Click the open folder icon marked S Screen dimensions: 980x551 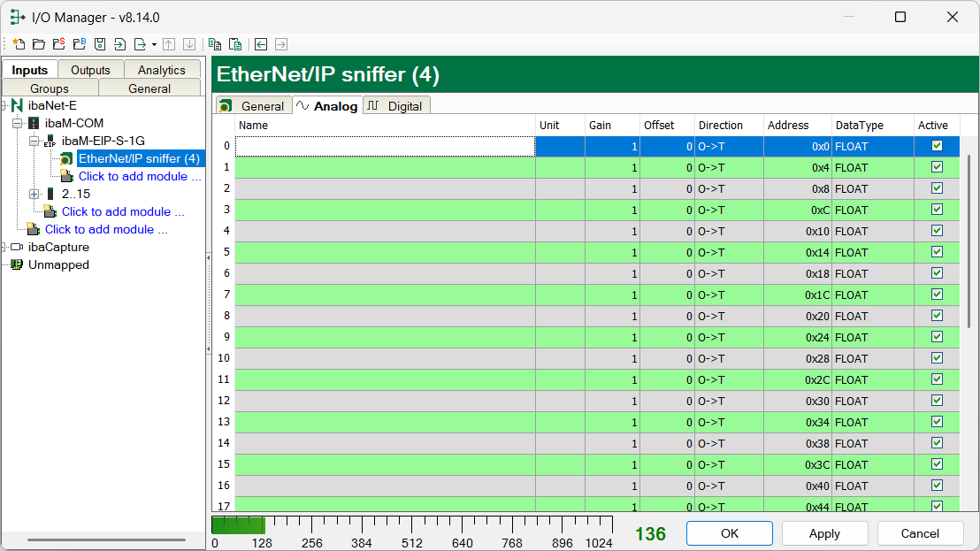(59, 44)
